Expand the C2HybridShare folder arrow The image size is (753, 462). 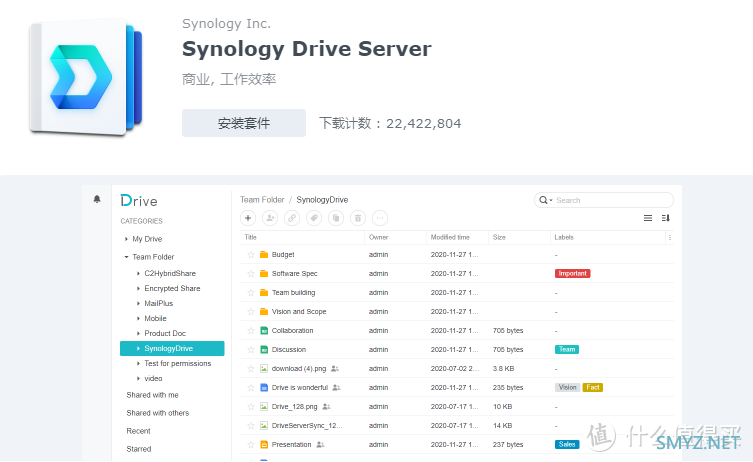pyautogui.click(x=138, y=273)
